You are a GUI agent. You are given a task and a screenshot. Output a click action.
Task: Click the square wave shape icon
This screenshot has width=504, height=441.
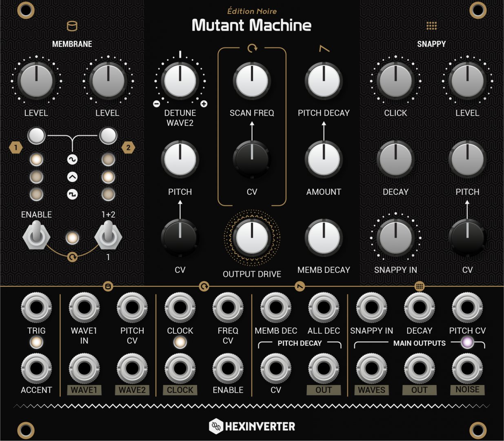[72, 194]
